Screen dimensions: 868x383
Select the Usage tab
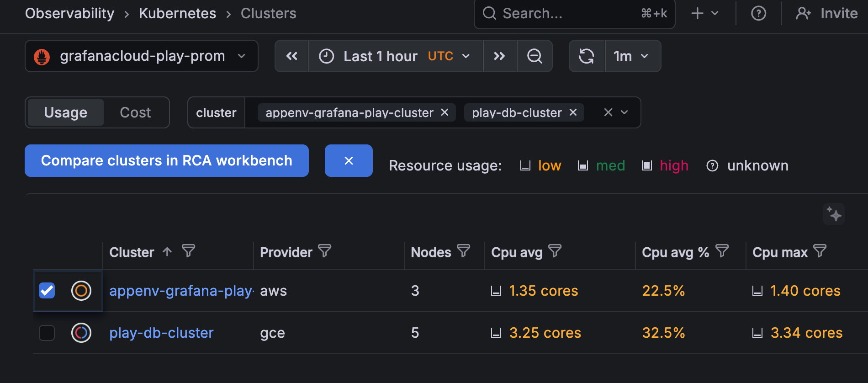(66, 112)
